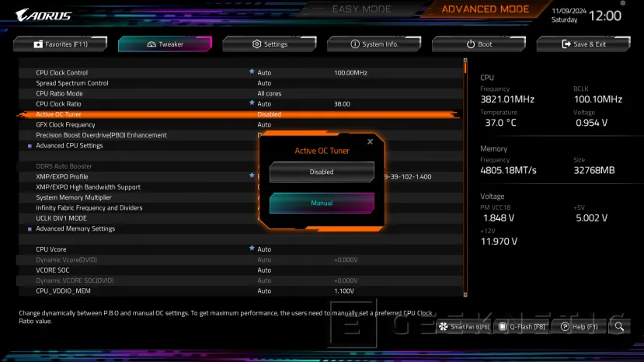Open the search magnifier icon

(619, 327)
